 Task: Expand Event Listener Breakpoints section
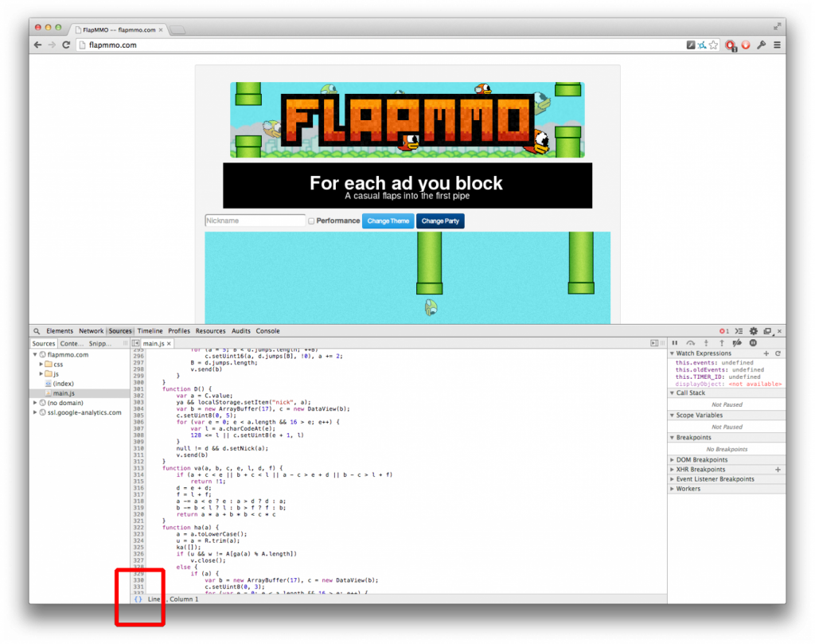tap(672, 479)
